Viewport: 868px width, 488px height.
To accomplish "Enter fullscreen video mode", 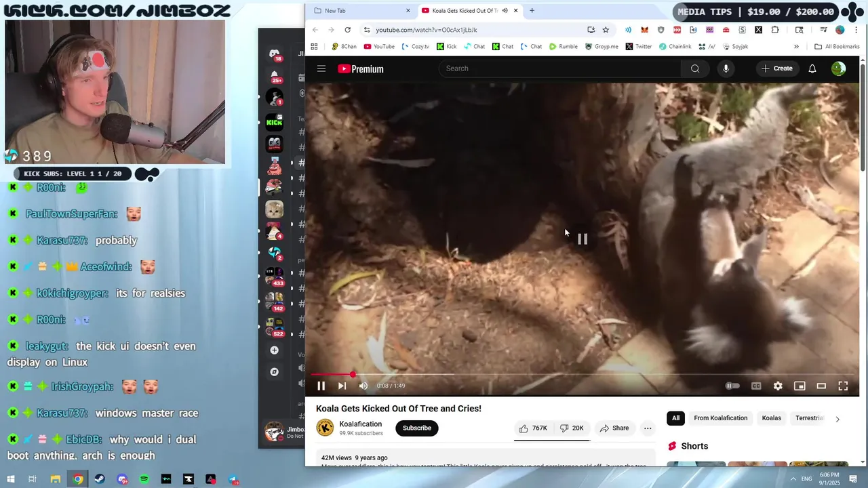I will point(843,386).
